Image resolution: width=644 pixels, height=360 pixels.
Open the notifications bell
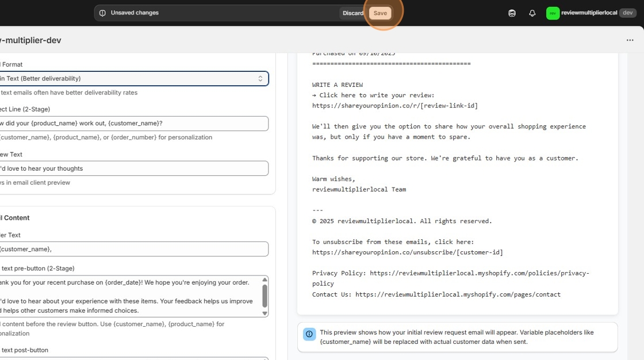(x=532, y=13)
